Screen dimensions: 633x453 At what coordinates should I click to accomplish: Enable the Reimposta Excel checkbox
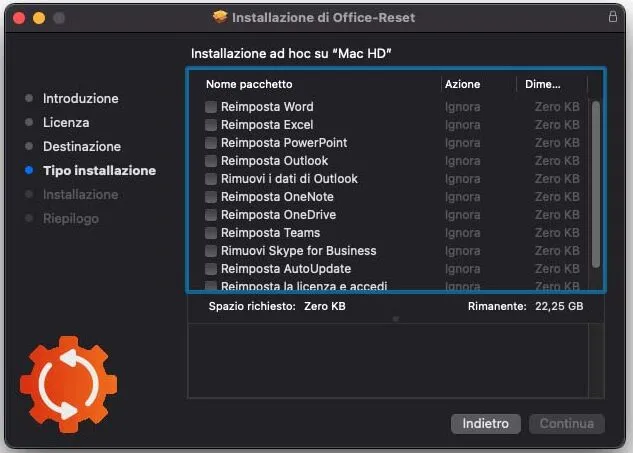click(211, 125)
